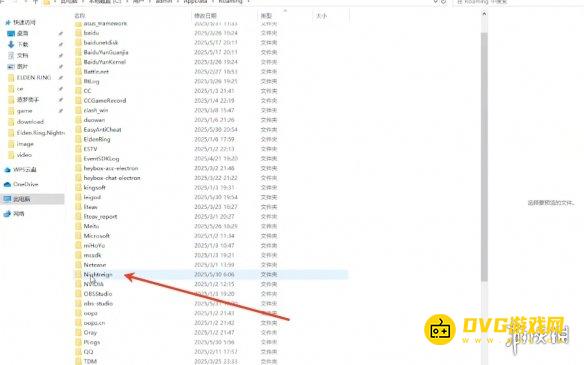Select the CCGameRecord folder icon
The image size is (584, 365).
[78, 101]
